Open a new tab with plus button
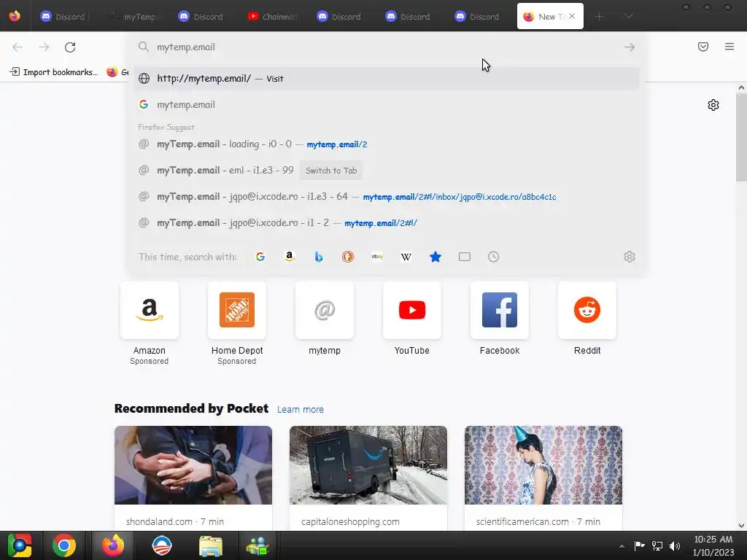The height and width of the screenshot is (560, 747). (x=600, y=16)
